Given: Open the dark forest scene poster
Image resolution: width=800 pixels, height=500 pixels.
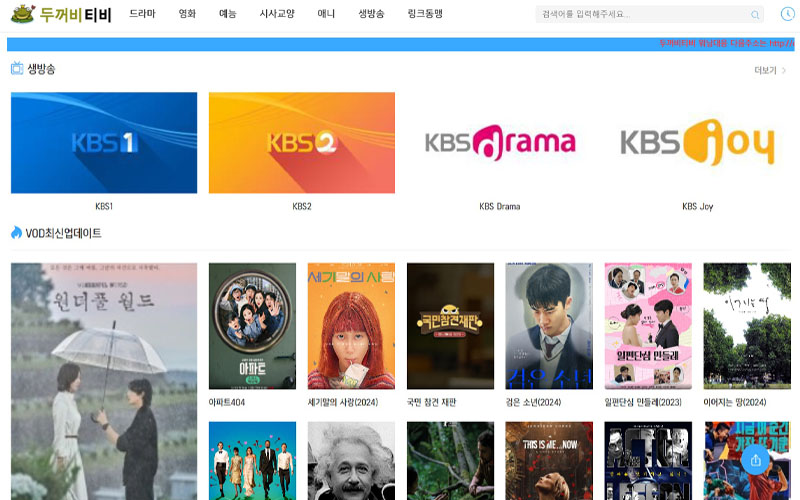Looking at the screenshot, I should tap(450, 461).
